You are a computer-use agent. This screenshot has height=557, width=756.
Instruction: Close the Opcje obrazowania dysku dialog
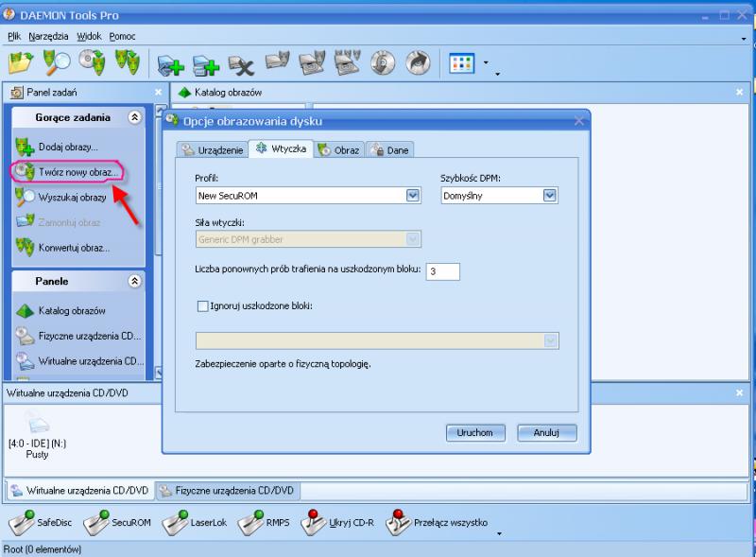pyautogui.click(x=579, y=121)
